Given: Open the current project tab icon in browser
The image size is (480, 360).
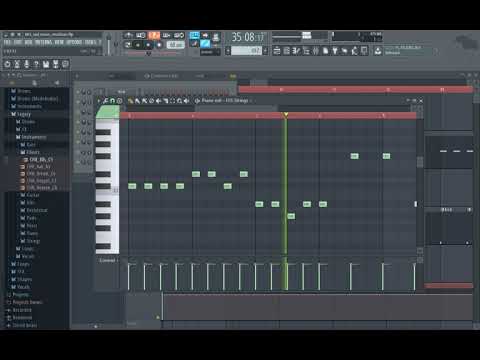Looking at the screenshot, I should tap(34, 82).
